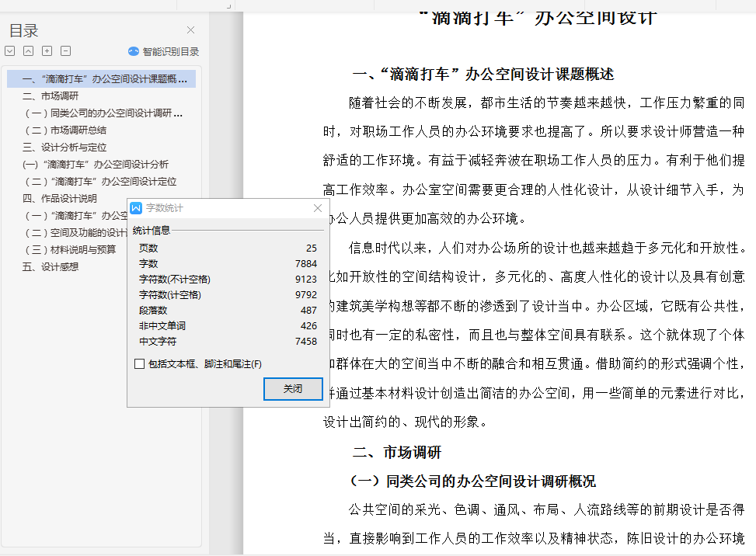Viewport: 756px width, 556px height.
Task: Open (二)“滴滴打车”办公空间设计定位 outline entry
Action: point(101,182)
